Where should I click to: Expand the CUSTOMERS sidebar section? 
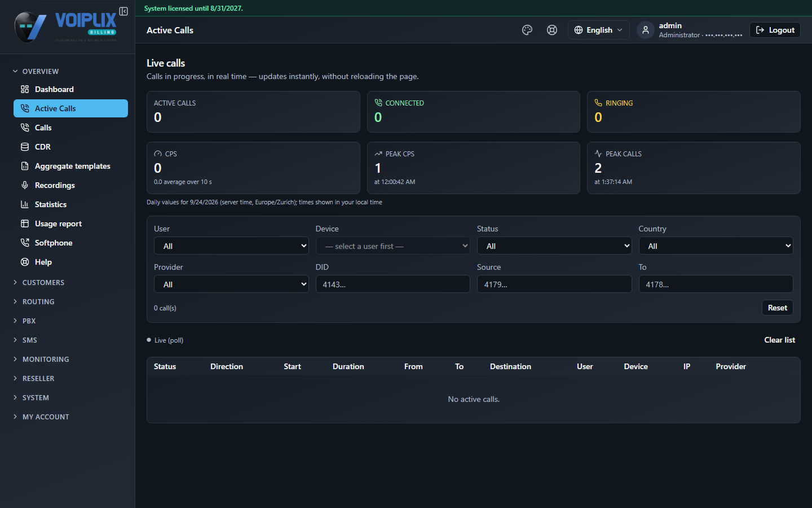tap(43, 282)
